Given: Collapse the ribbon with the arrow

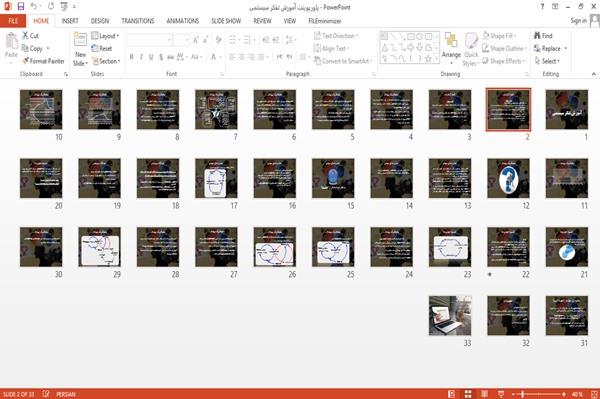Looking at the screenshot, I should pos(594,74).
